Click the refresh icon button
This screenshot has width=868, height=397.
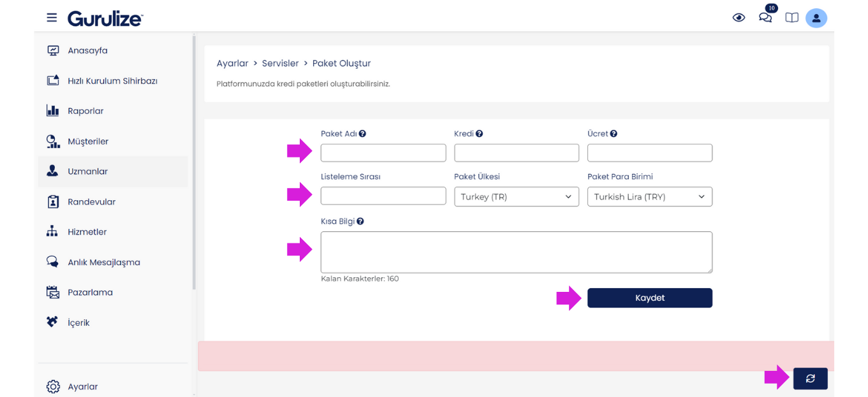(x=811, y=379)
